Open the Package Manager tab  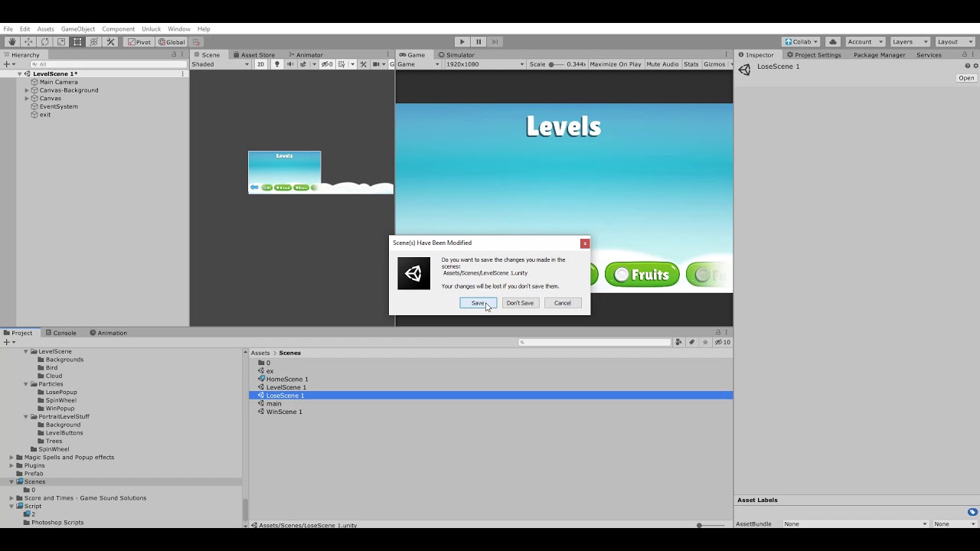click(880, 55)
